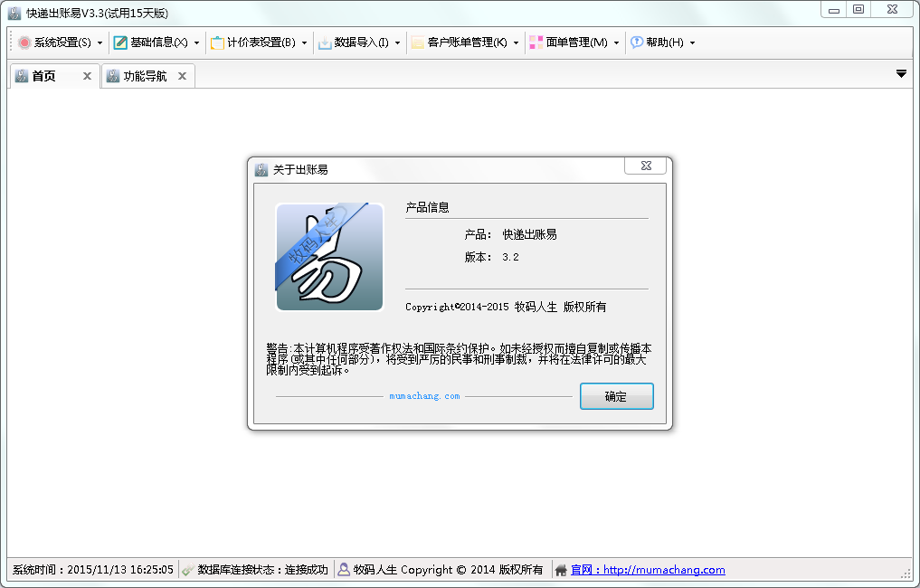Expand the 帮助(H) dropdown arrow
920x588 pixels.
[692, 43]
